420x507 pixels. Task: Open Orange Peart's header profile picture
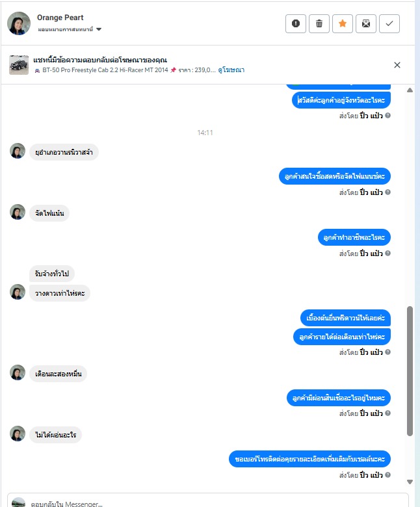pos(19,23)
